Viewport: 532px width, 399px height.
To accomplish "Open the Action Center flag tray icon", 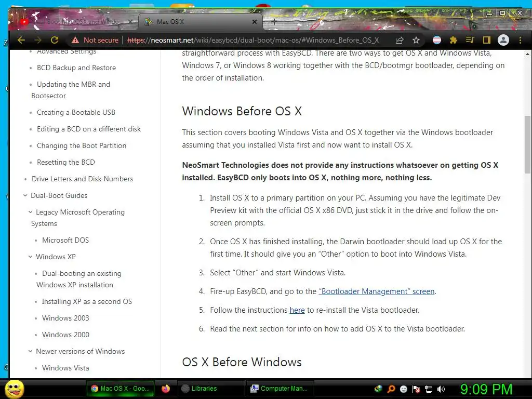I will coord(416,389).
